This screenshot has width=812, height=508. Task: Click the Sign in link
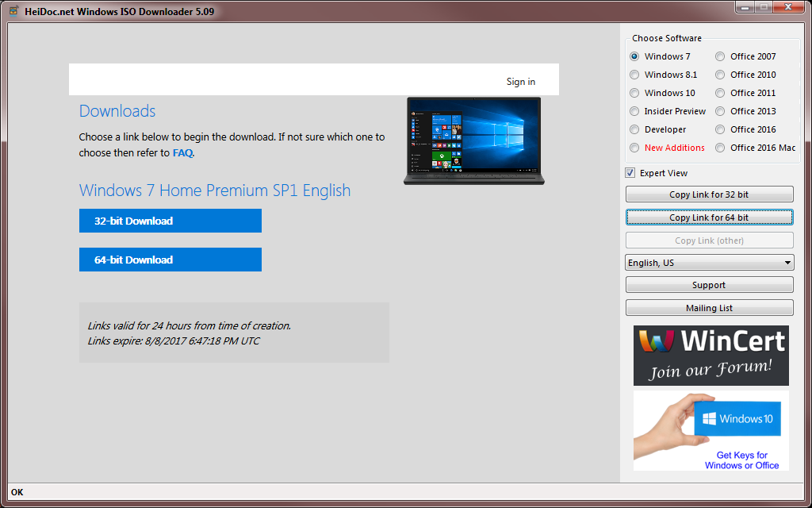(x=521, y=82)
